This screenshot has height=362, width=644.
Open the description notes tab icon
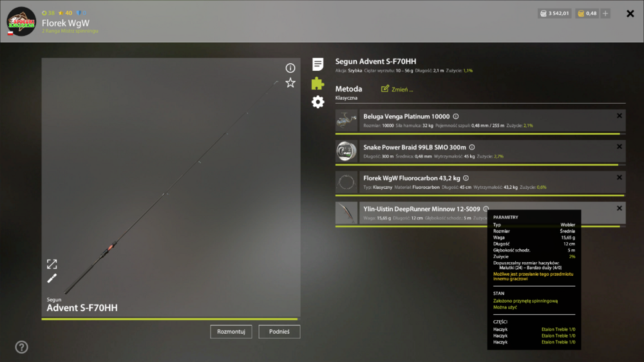point(318,64)
